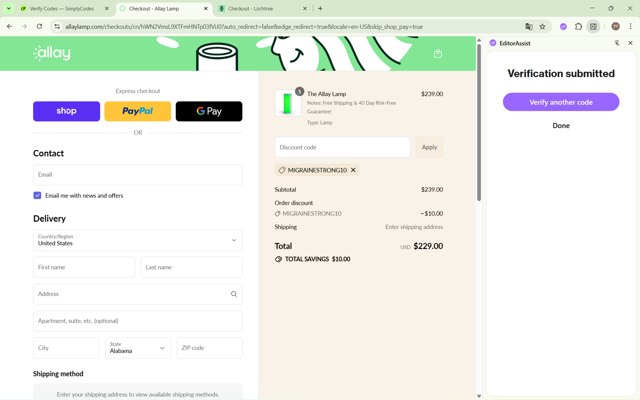Open site information icon in address bar
This screenshot has width=640, height=400.
coord(57,27)
